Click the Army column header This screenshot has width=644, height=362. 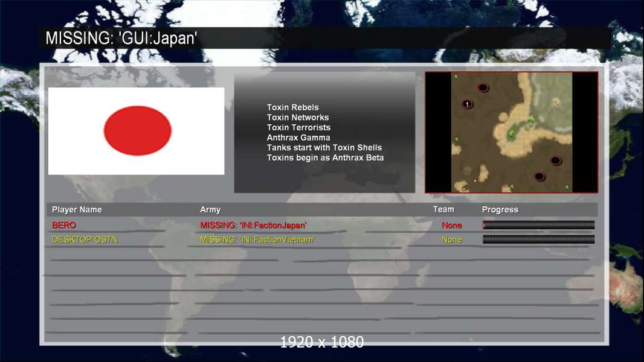pyautogui.click(x=210, y=209)
